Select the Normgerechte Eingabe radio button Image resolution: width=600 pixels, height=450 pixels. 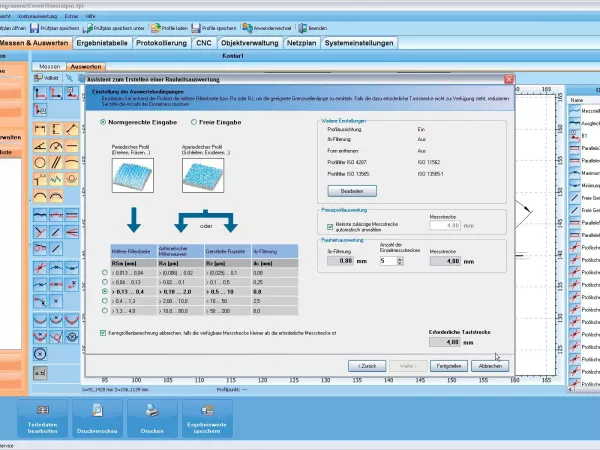pos(103,121)
